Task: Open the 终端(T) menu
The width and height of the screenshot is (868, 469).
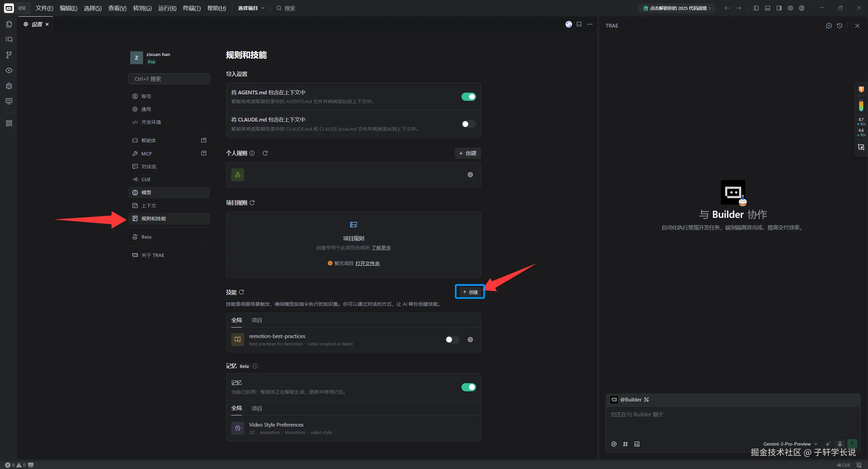Action: tap(192, 8)
